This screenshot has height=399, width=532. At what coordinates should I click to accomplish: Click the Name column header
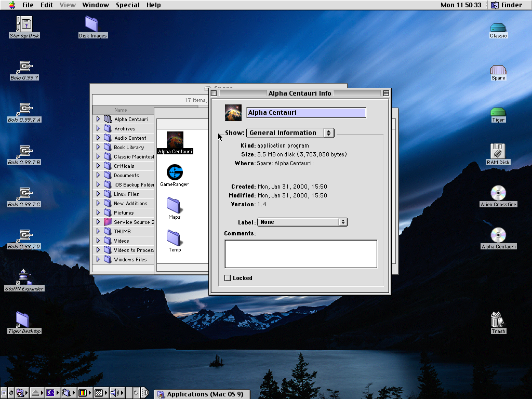pyautogui.click(x=121, y=110)
